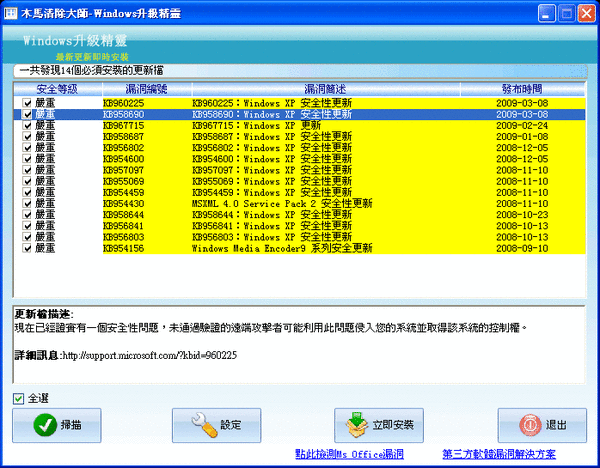Image resolution: width=600 pixels, height=468 pixels.
Task: Select the KB958687 description cell
Action: coord(272,136)
